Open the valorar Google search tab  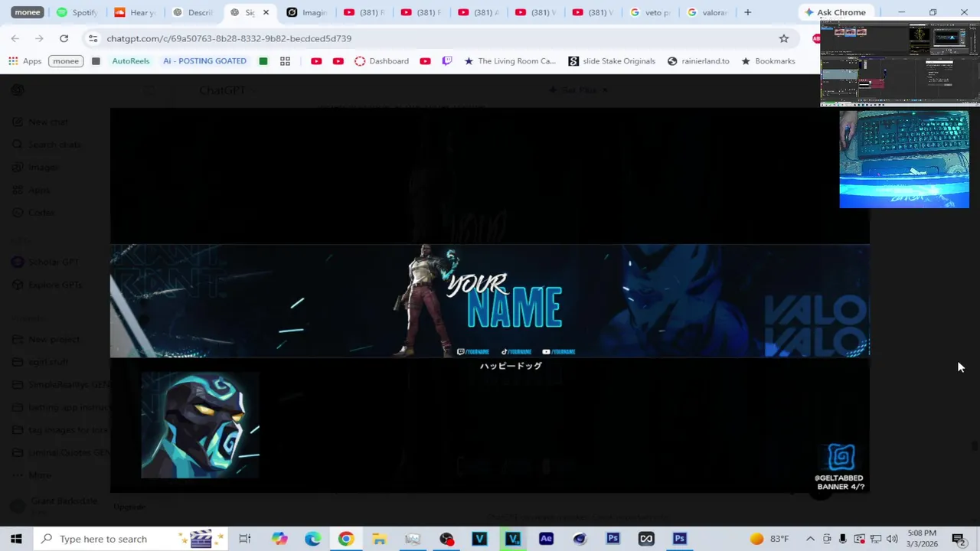[x=707, y=12]
